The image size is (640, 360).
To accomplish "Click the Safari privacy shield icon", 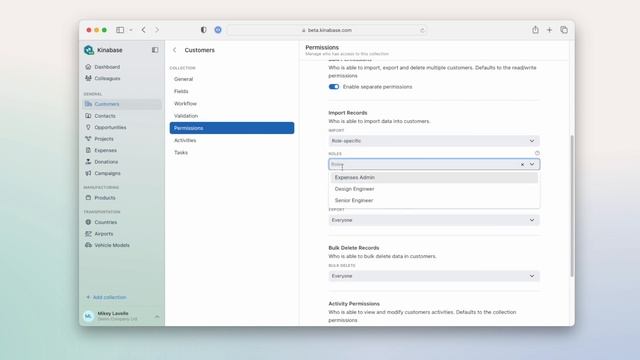I will (203, 30).
